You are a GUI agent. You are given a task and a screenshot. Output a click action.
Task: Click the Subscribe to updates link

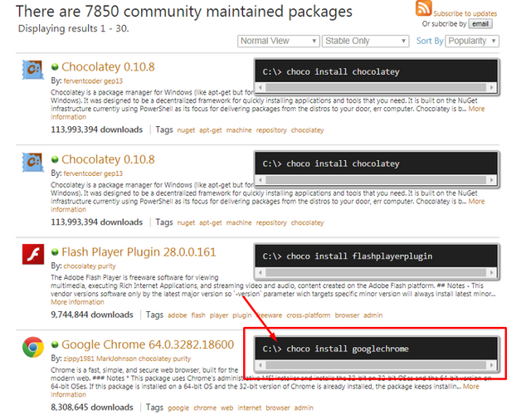[465, 13]
